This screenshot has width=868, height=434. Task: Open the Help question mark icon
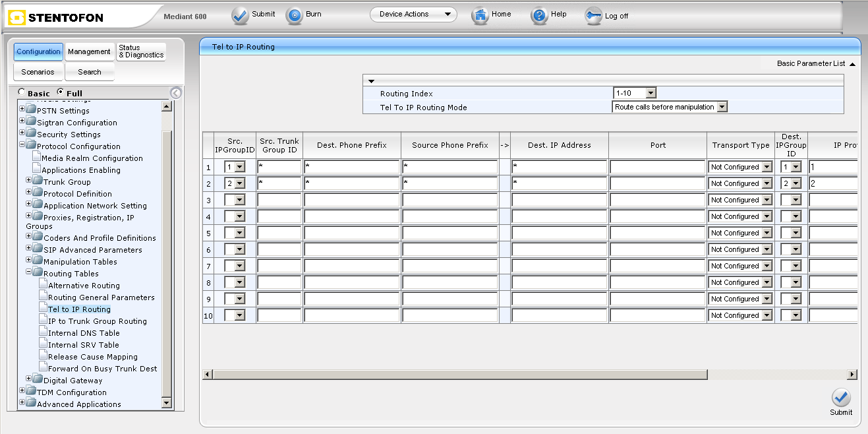point(540,15)
